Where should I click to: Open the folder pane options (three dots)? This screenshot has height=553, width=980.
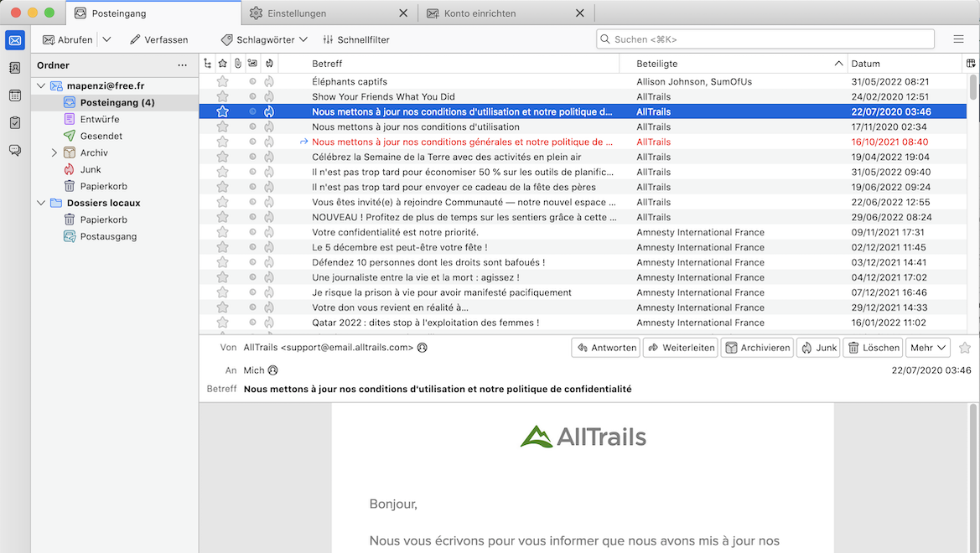[x=183, y=65]
